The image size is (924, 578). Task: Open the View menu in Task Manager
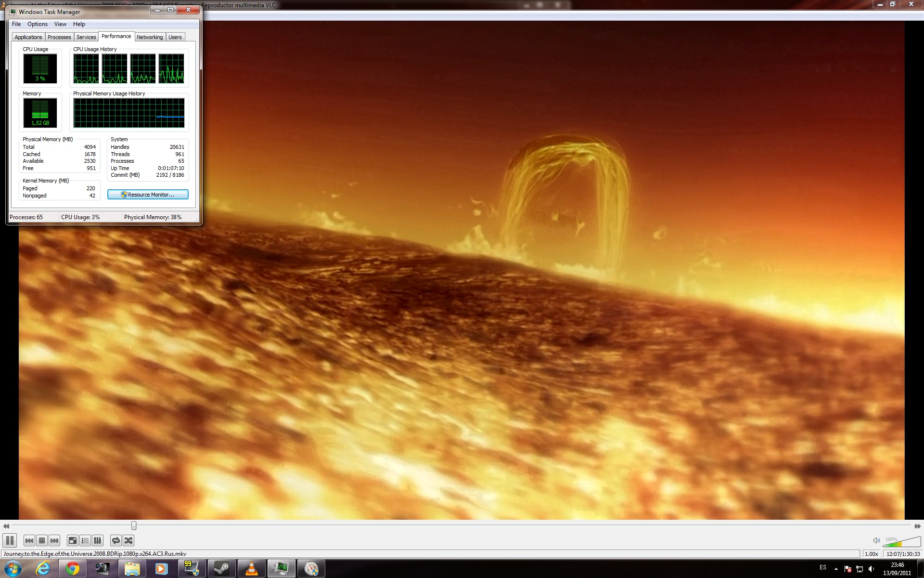[60, 24]
